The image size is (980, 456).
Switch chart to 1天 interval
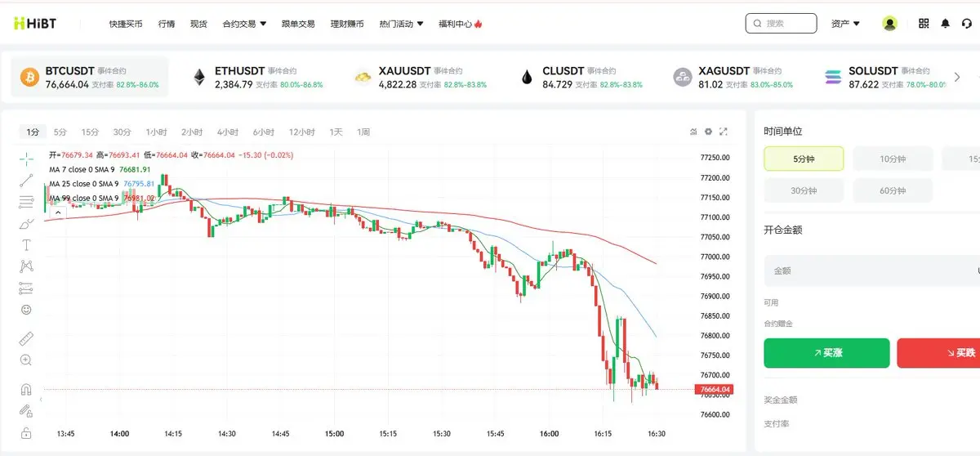coord(336,132)
